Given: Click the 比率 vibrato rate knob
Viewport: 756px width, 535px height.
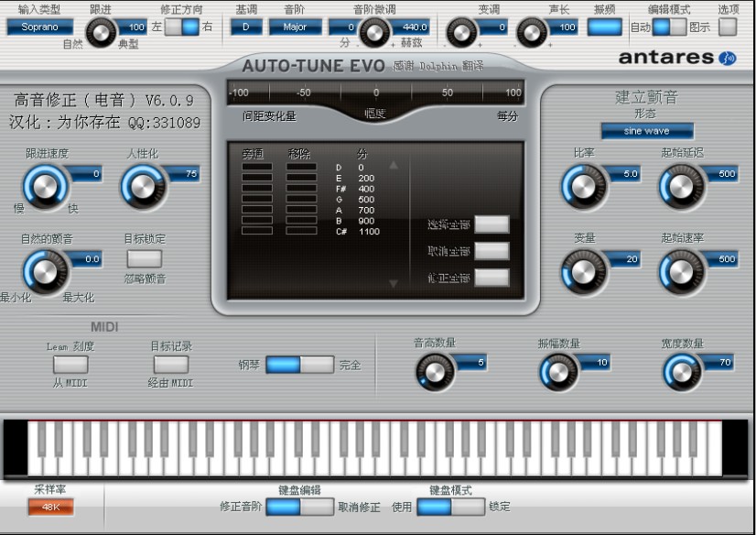Looking at the screenshot, I should click(x=583, y=187).
